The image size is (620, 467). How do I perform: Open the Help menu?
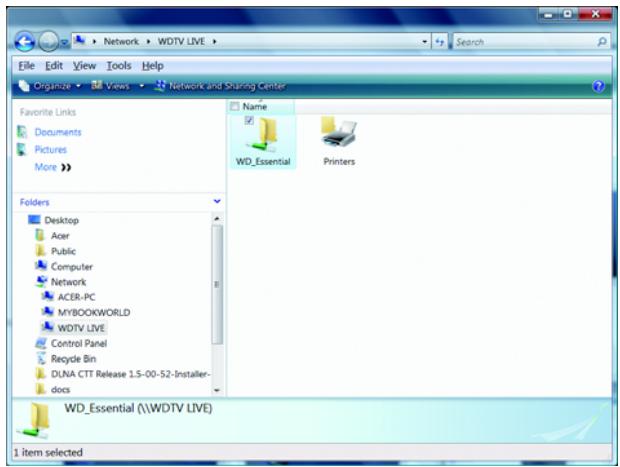click(x=153, y=66)
